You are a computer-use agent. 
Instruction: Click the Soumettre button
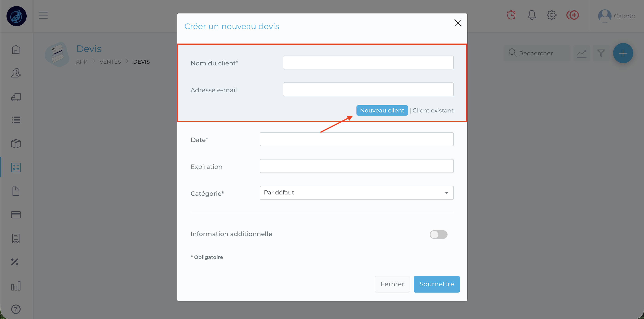(x=437, y=284)
